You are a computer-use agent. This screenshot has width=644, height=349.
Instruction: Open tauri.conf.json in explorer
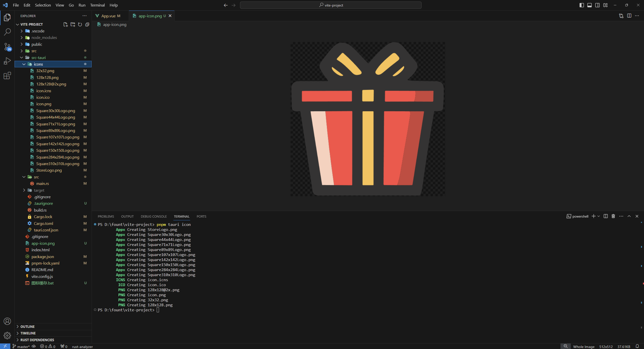tap(53, 230)
